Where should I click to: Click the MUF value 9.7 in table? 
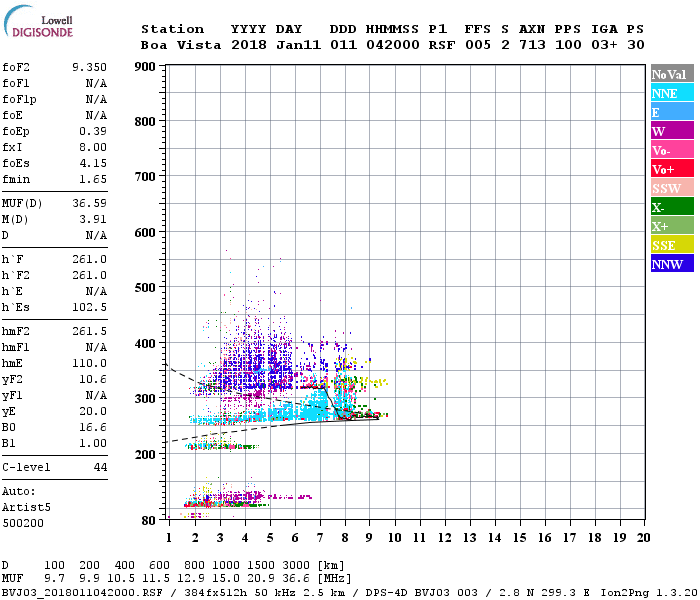coord(54,579)
